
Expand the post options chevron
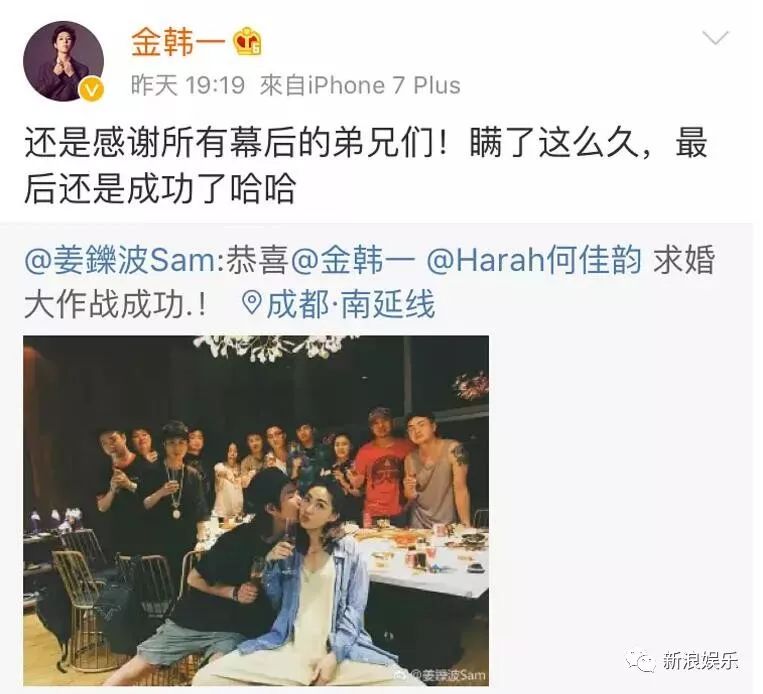pos(715,38)
